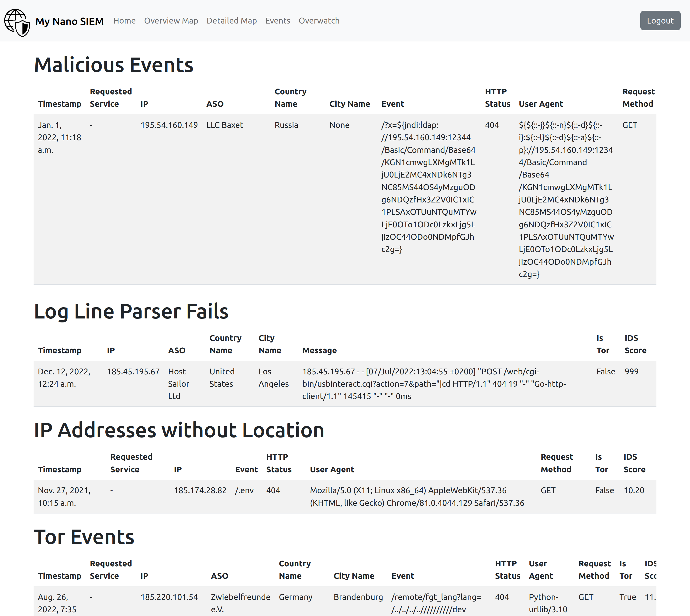Screen dimensions: 690x616
Task: Click the Tor Events heading
Action: coord(84,537)
